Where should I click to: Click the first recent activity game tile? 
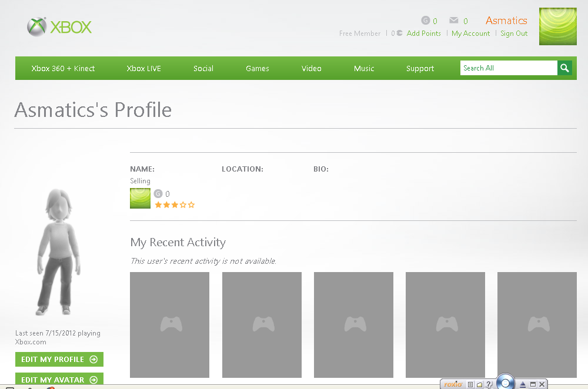169,324
